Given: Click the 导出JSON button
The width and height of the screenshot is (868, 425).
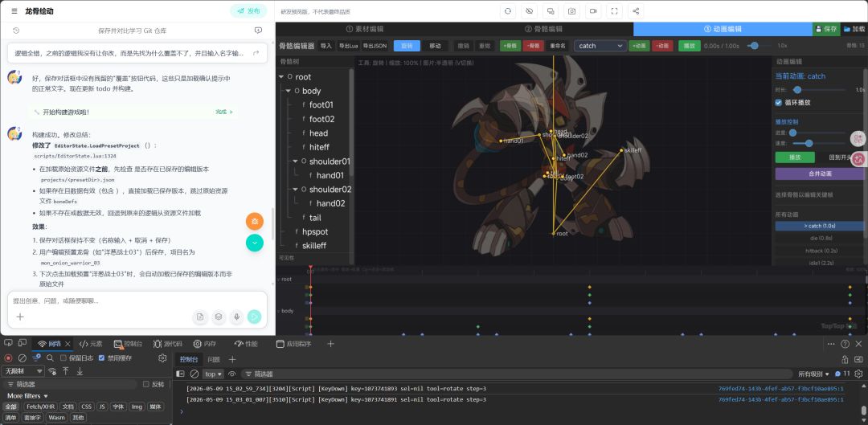Looking at the screenshot, I should click(x=375, y=46).
